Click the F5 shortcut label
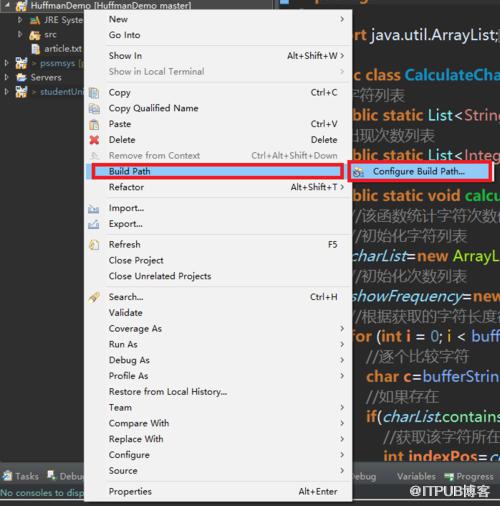This screenshot has height=506, width=500. pos(333,245)
